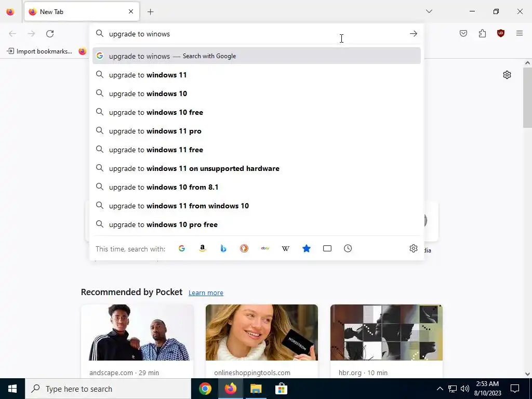The width and height of the screenshot is (532, 399).
Task: Open the notification center icon
Action: [515, 389]
